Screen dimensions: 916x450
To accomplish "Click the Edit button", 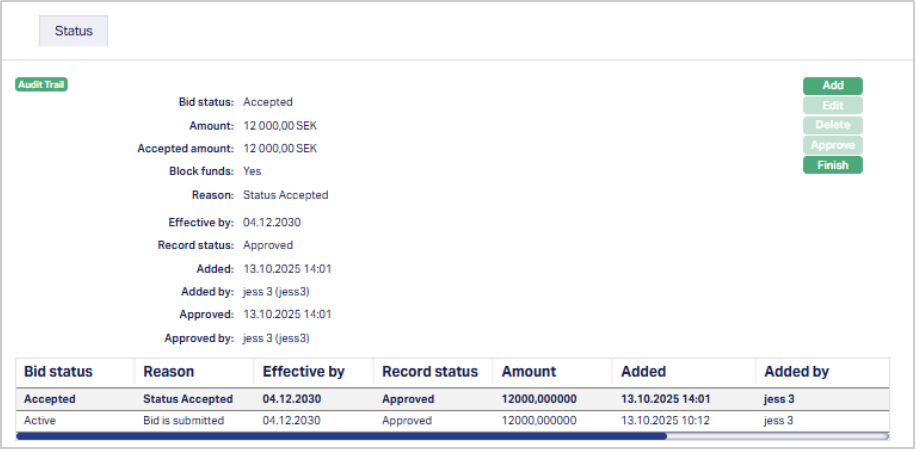I will point(832,106).
